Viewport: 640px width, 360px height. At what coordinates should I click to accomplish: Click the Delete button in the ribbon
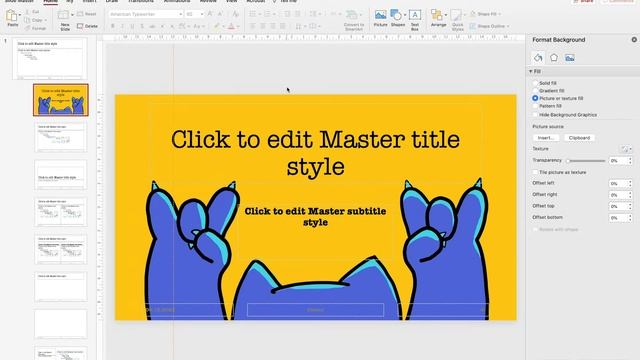pos(87,26)
